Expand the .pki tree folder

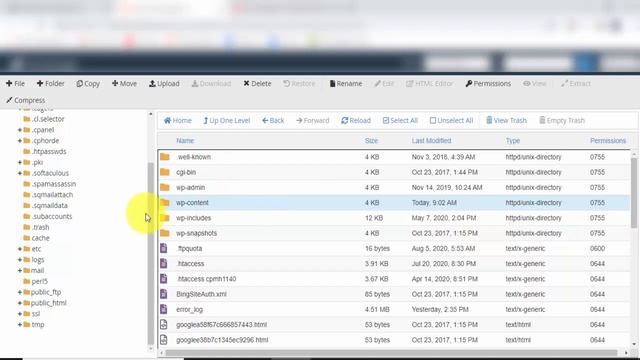click(20, 162)
